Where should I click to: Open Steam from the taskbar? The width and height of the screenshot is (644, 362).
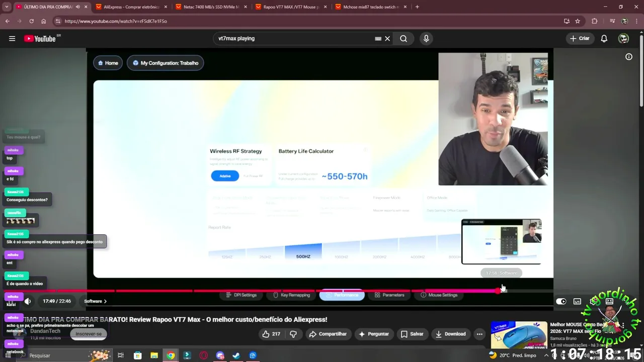236,355
